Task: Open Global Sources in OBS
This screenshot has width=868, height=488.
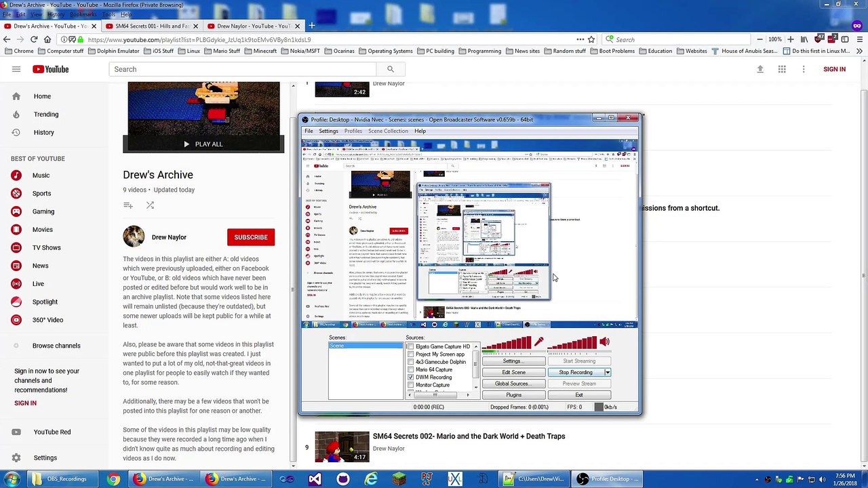Action: (513, 384)
